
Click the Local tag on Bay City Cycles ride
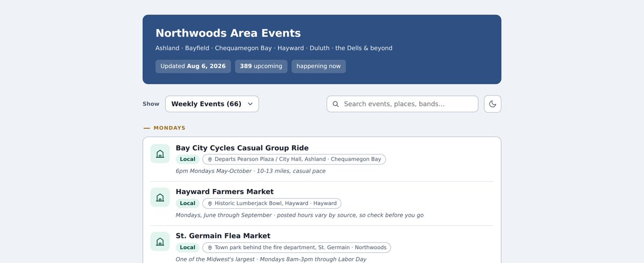pyautogui.click(x=187, y=159)
